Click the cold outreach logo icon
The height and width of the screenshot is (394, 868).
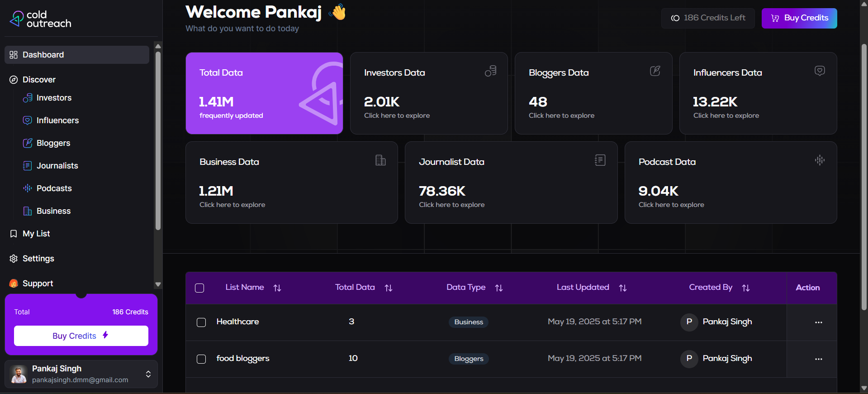click(17, 19)
